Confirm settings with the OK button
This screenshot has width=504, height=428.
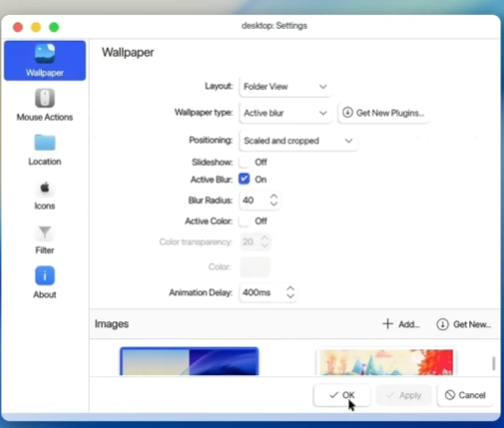(341, 395)
